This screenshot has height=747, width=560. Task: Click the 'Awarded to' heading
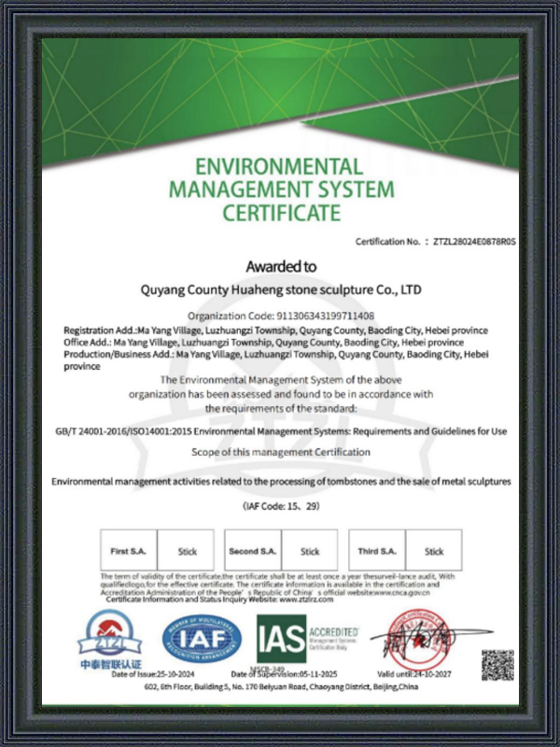pos(281,267)
